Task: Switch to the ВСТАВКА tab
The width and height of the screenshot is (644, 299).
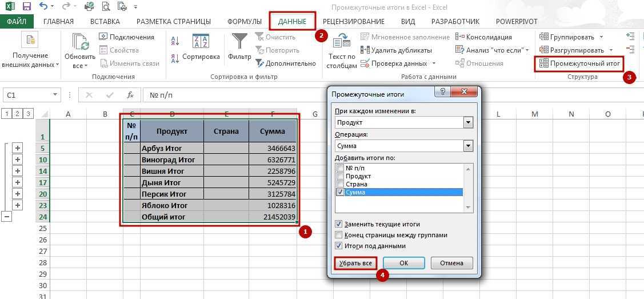Action: click(x=105, y=21)
